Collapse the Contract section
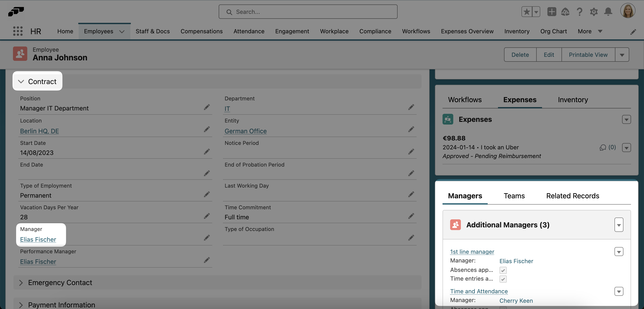This screenshot has height=309, width=644. click(21, 81)
